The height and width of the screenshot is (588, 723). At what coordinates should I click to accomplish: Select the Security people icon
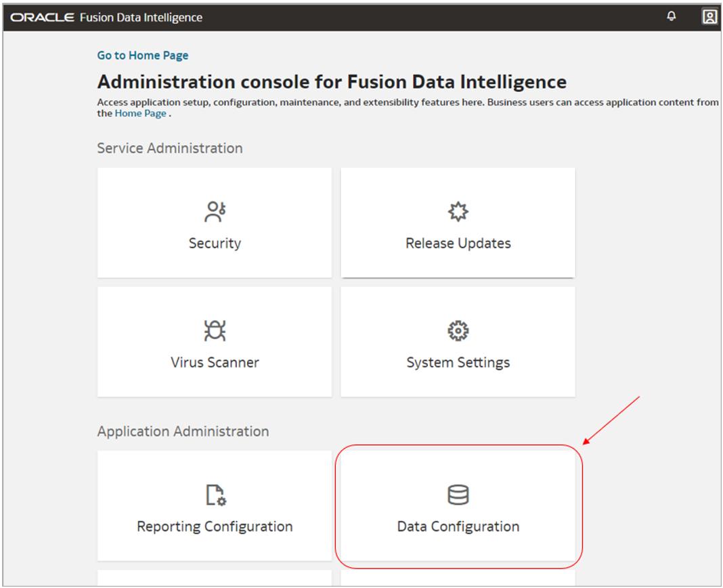(x=215, y=210)
